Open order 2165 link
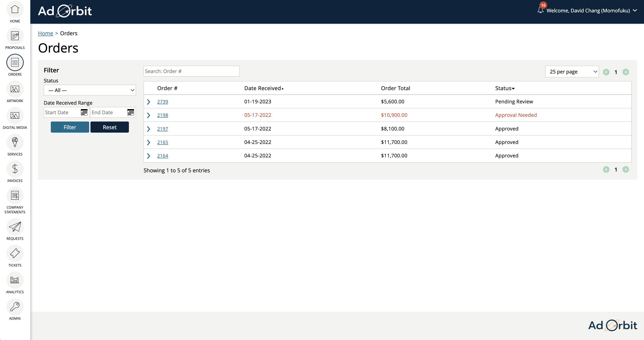Image resolution: width=644 pixels, height=340 pixels. coord(163,142)
